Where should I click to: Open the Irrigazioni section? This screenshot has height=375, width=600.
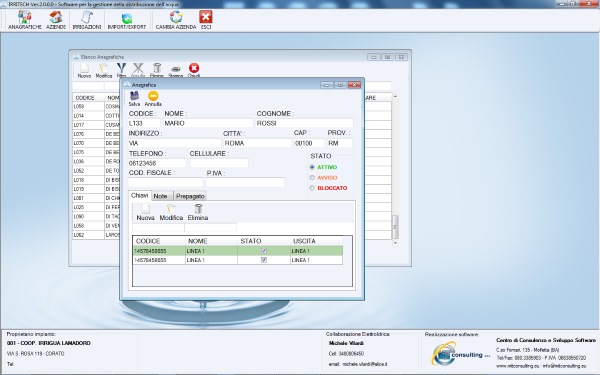click(x=87, y=20)
